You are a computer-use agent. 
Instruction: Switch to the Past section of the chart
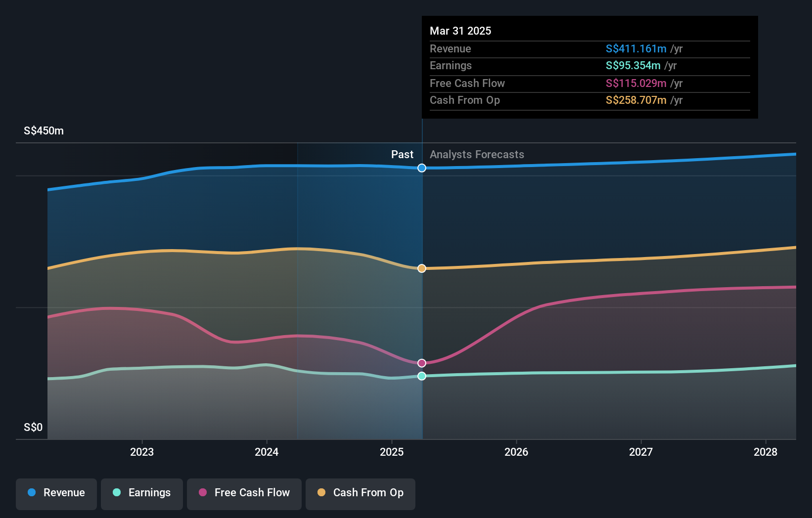tap(402, 154)
